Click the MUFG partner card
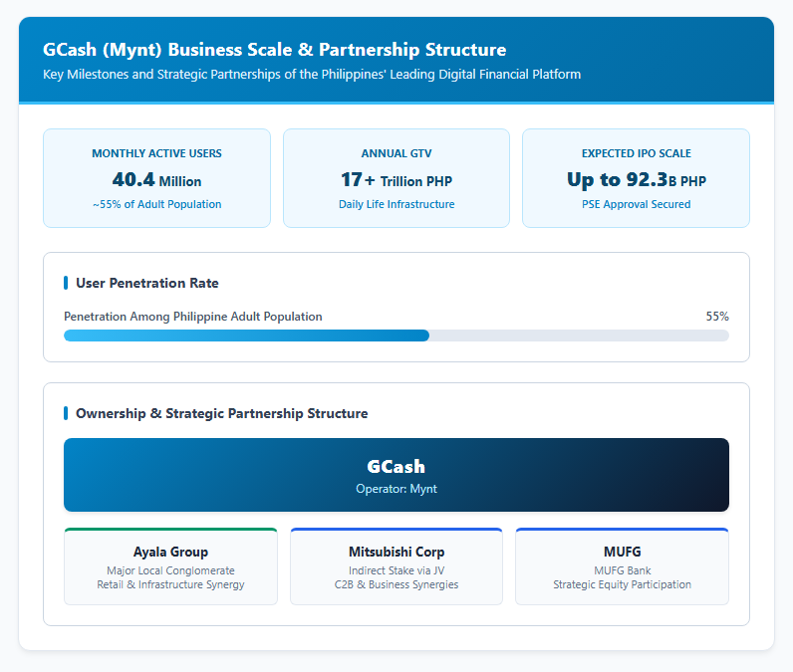The width and height of the screenshot is (793, 672). point(622,566)
